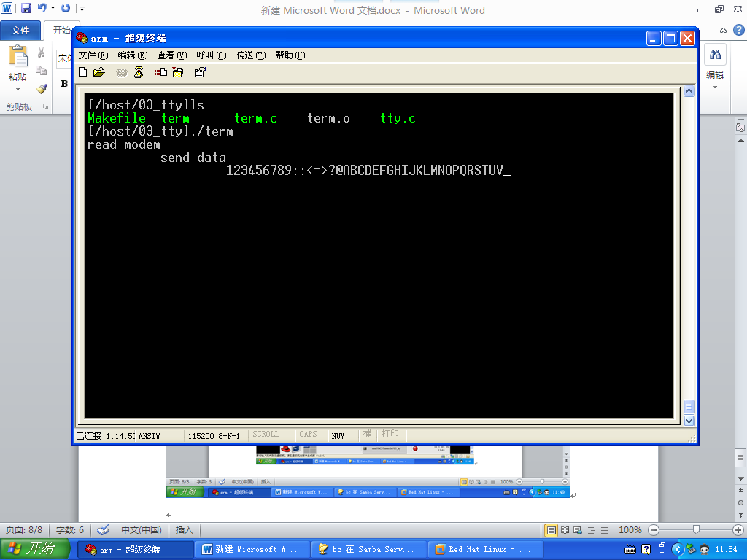Image resolution: width=747 pixels, height=560 pixels.
Task: Toggle the Insert mode indicator in Word status bar
Action: point(185,530)
